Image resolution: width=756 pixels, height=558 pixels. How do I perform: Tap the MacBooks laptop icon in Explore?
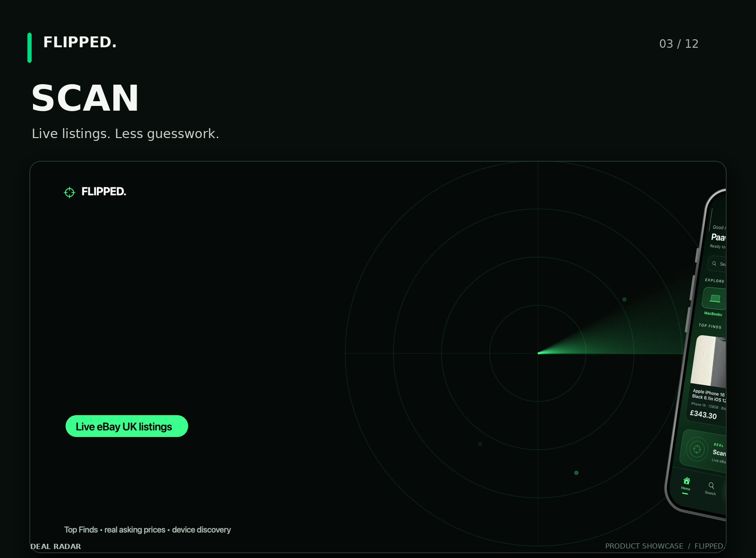click(x=715, y=298)
